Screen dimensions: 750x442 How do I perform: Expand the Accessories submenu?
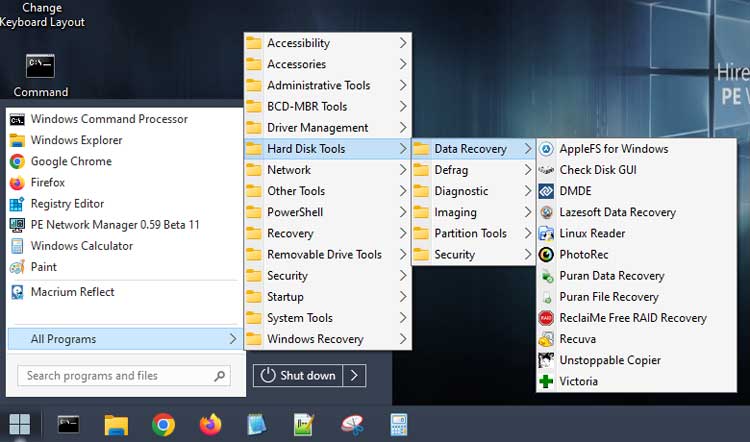328,64
